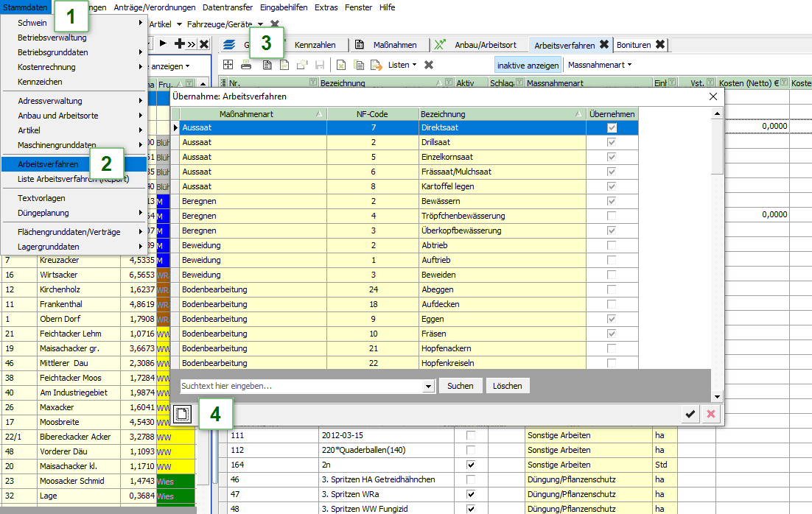Toggle Aktiv checkbox for 3. Spritzen WRa

pos(471,494)
